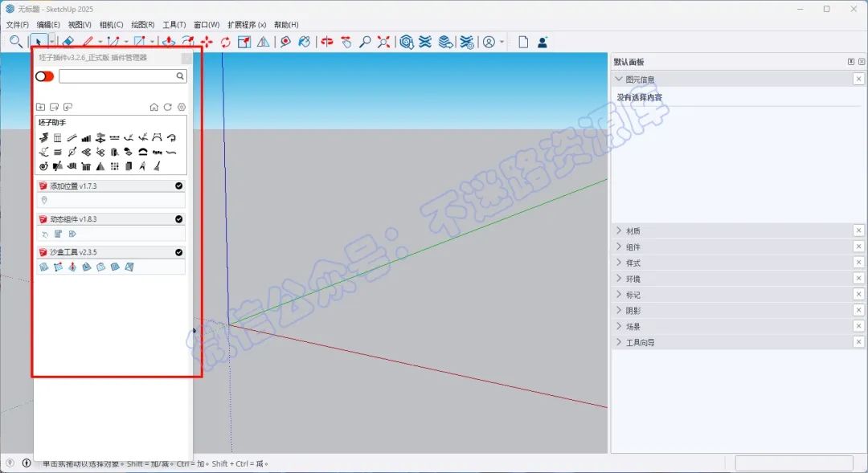868x473 pixels.
Task: Click the add-folder plus icon in the plugin manager
Action: [x=40, y=107]
